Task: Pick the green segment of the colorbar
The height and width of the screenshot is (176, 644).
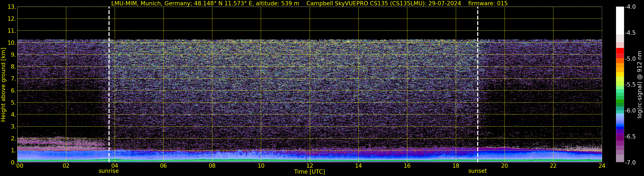Action: point(620,102)
